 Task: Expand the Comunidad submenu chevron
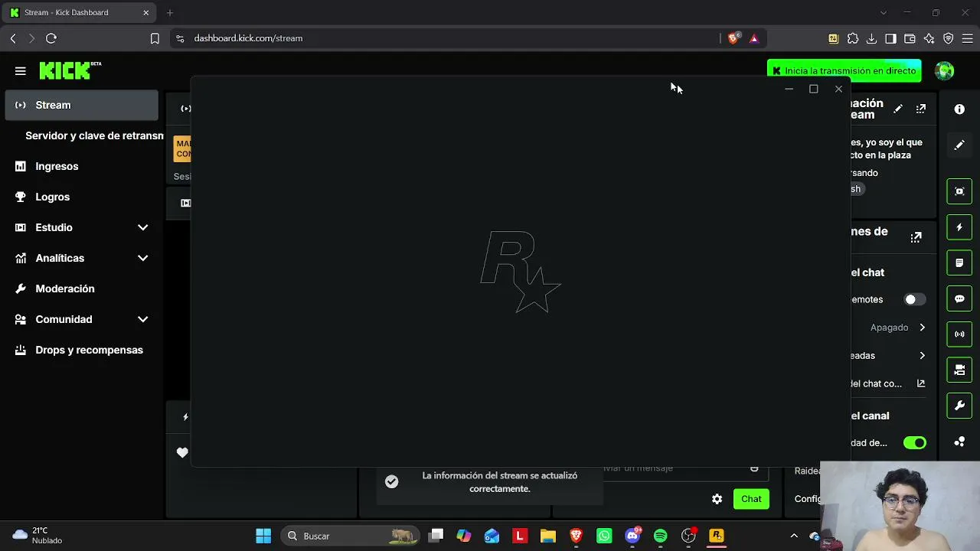click(x=142, y=319)
